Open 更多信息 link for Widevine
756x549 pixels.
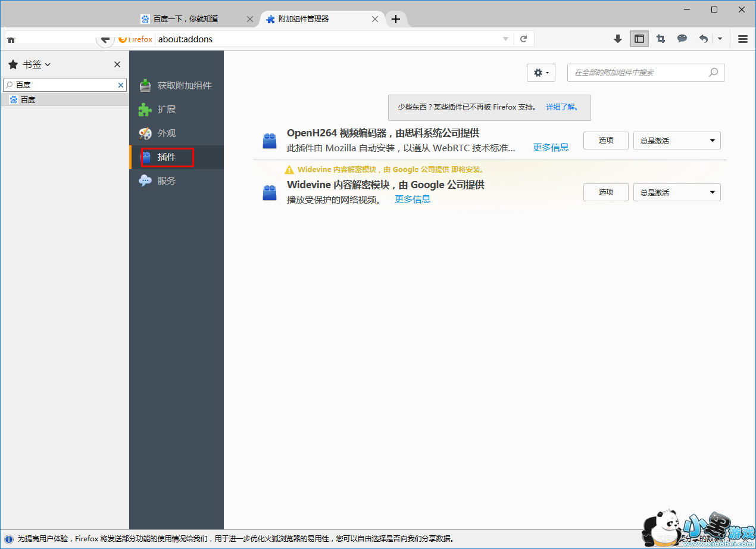[x=413, y=199]
